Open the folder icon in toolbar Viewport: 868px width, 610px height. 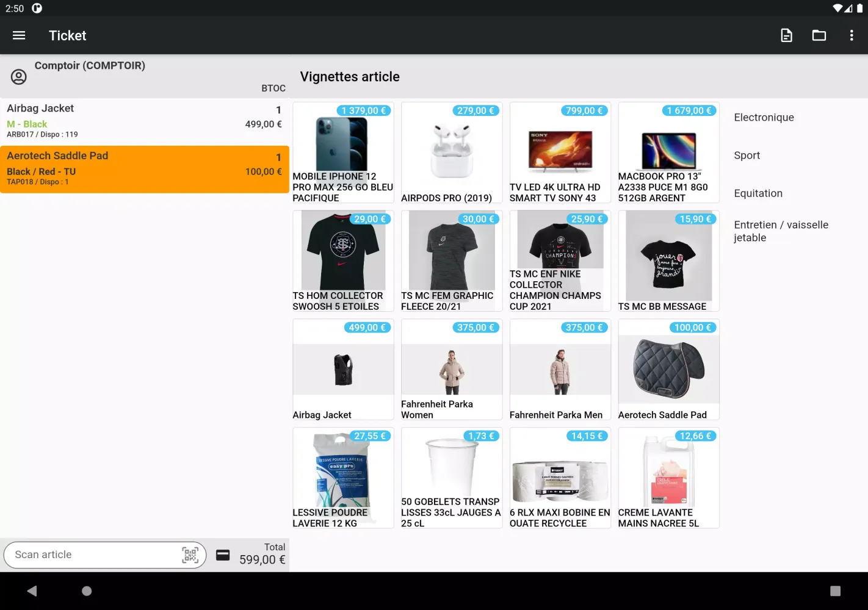point(819,35)
